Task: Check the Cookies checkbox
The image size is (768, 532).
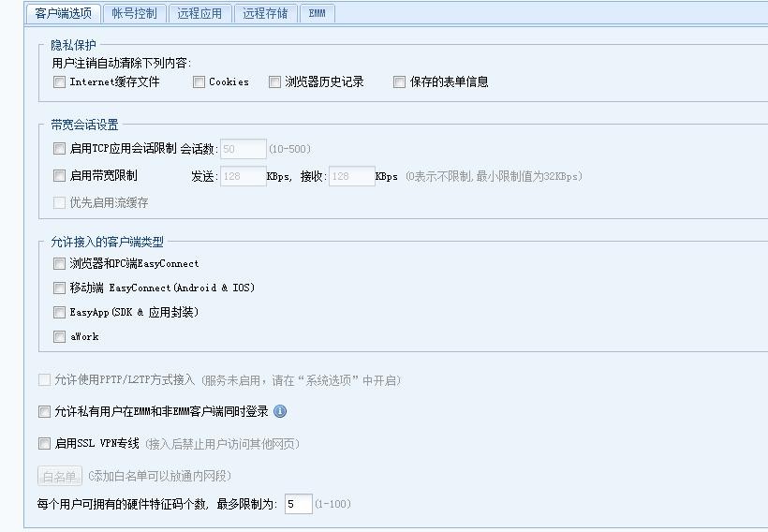Action: tap(199, 82)
